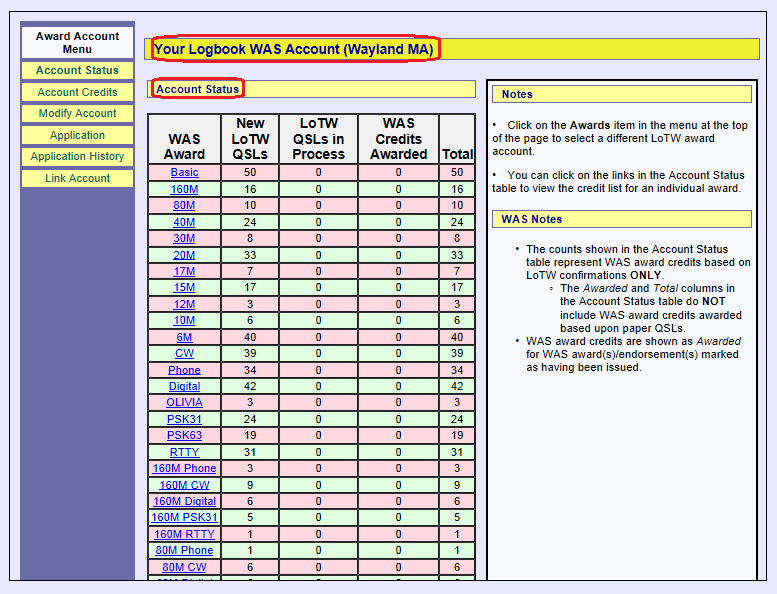The height and width of the screenshot is (594, 777).
Task: Open the Basic WAS award link
Action: [184, 173]
